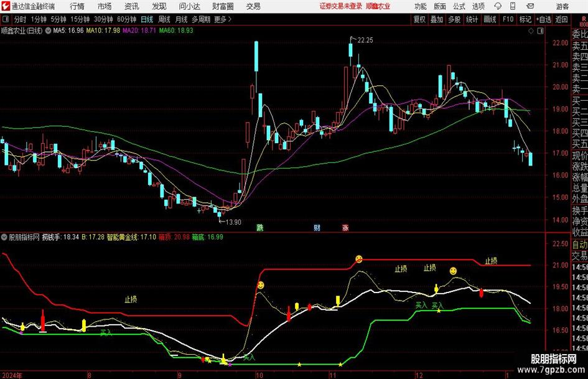The image size is (588, 379).
Task: Open the 交易 menu
Action: point(253,6)
